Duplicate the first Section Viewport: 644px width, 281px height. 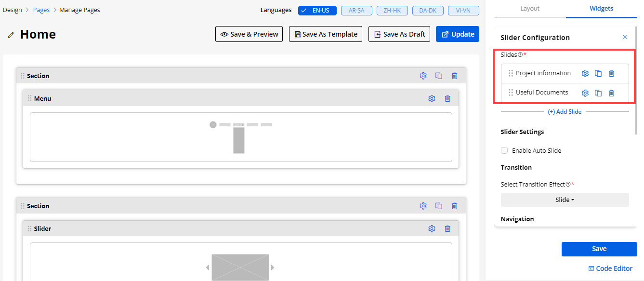(x=439, y=76)
